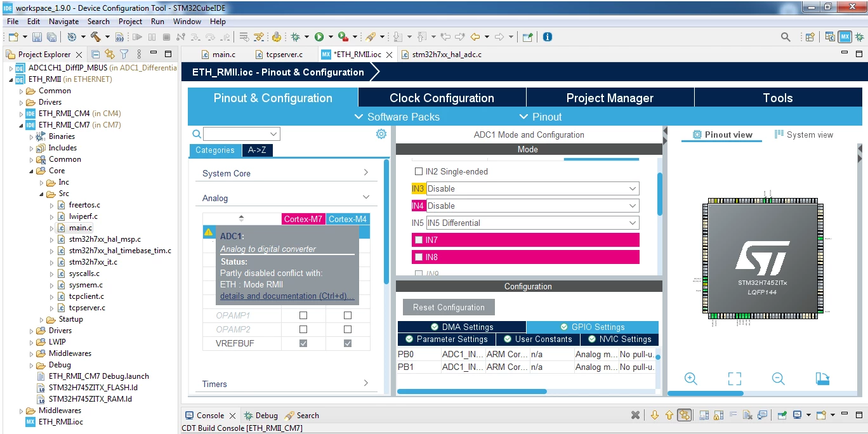Viewport: 868px width, 434px height.
Task: Click the GPIO table horizontal scrollbar
Action: [471, 391]
